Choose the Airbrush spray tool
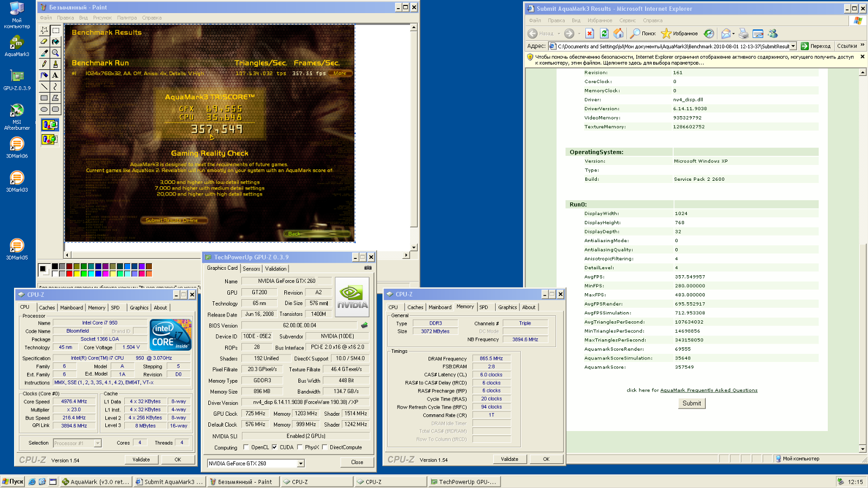Screen dimensions: 868x488 pyautogui.click(x=44, y=75)
